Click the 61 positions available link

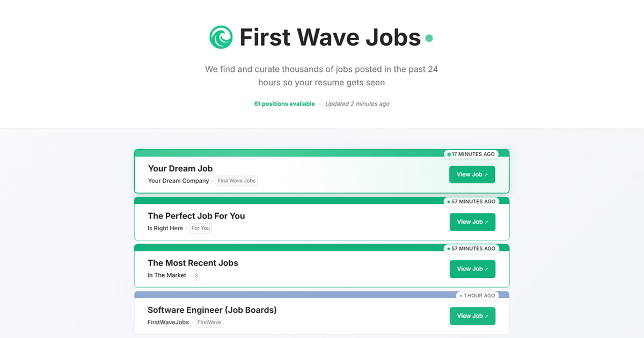[x=284, y=104]
